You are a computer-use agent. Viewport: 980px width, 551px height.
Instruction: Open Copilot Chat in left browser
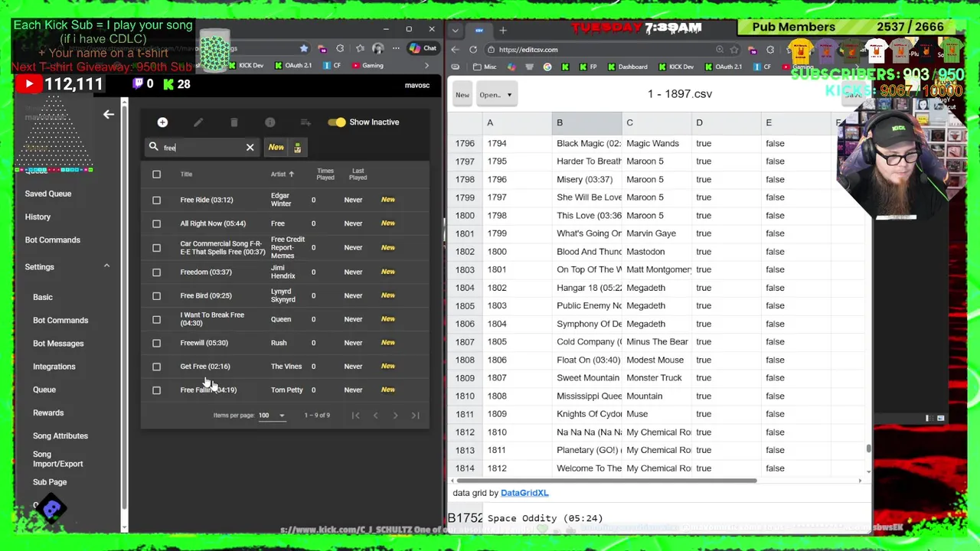point(422,48)
